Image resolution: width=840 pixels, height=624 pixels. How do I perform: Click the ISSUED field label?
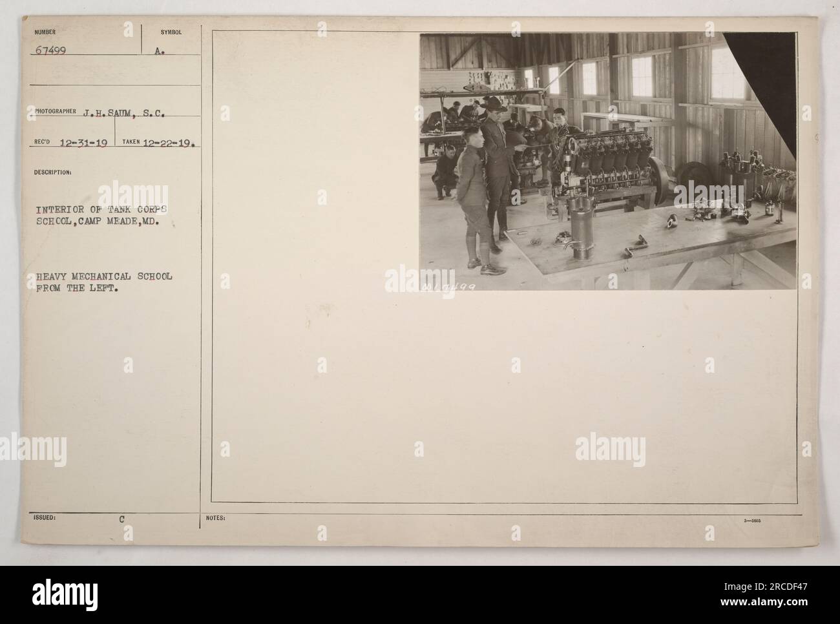[x=46, y=518]
